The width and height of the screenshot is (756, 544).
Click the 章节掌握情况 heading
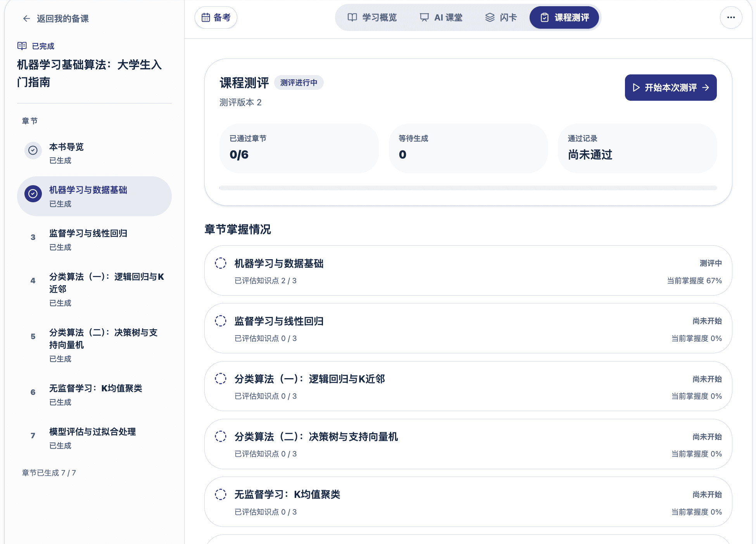click(x=238, y=229)
